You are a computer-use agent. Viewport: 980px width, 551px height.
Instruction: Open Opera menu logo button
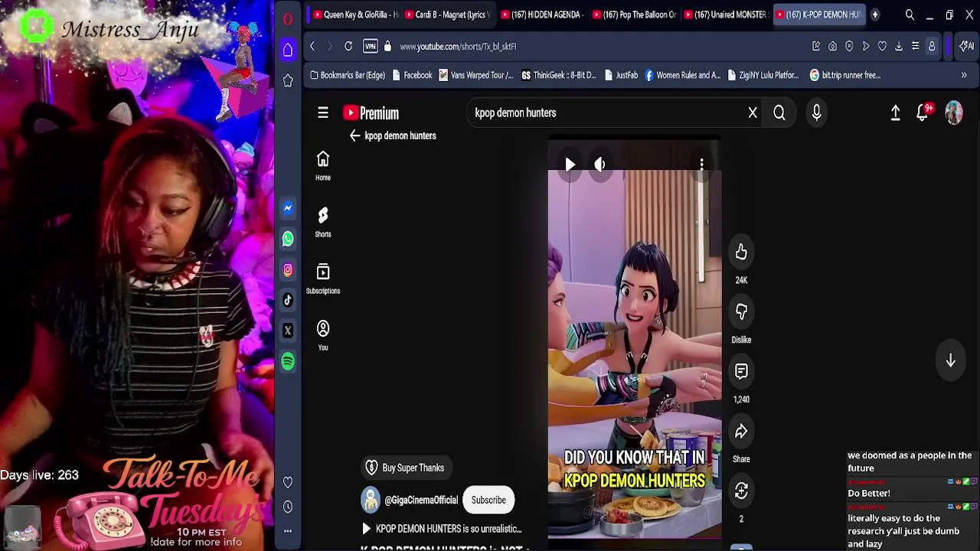point(288,19)
